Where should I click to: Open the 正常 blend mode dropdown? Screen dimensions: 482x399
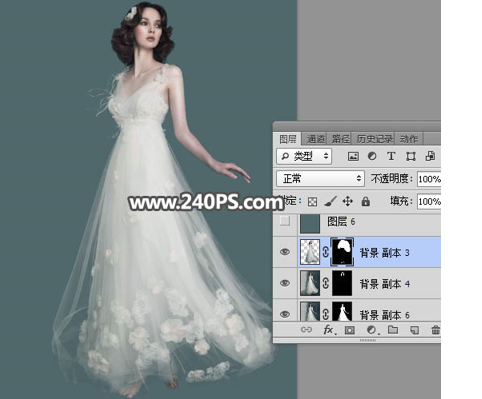click(x=320, y=179)
